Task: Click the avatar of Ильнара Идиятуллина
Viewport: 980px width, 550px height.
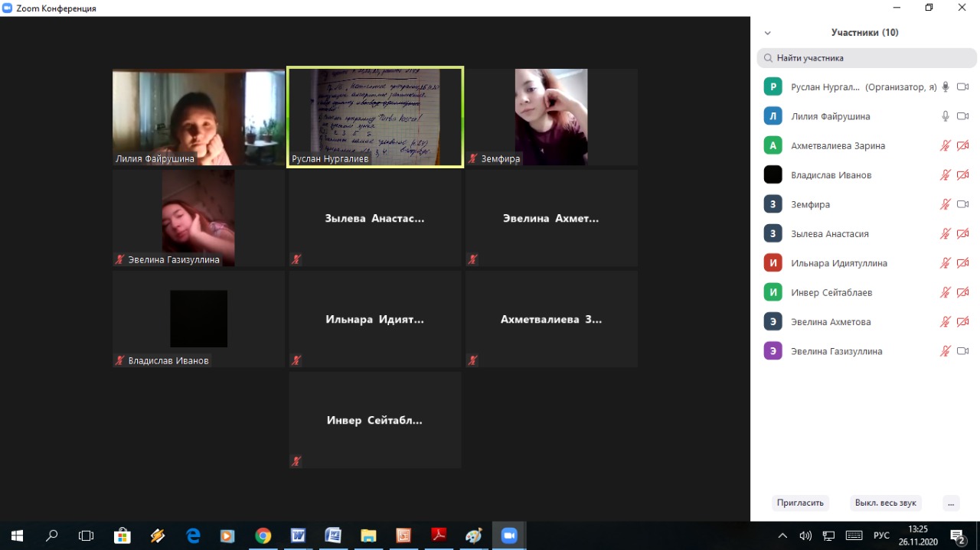Action: (773, 263)
